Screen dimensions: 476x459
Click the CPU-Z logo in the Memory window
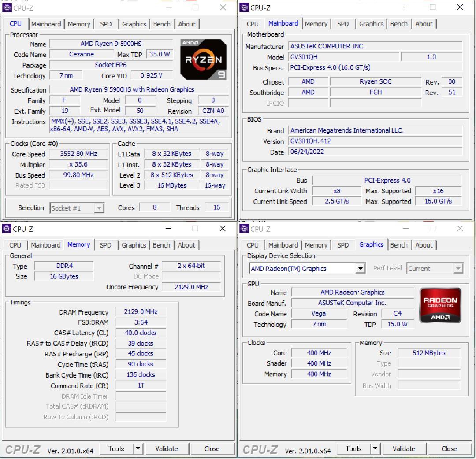(x=22, y=449)
